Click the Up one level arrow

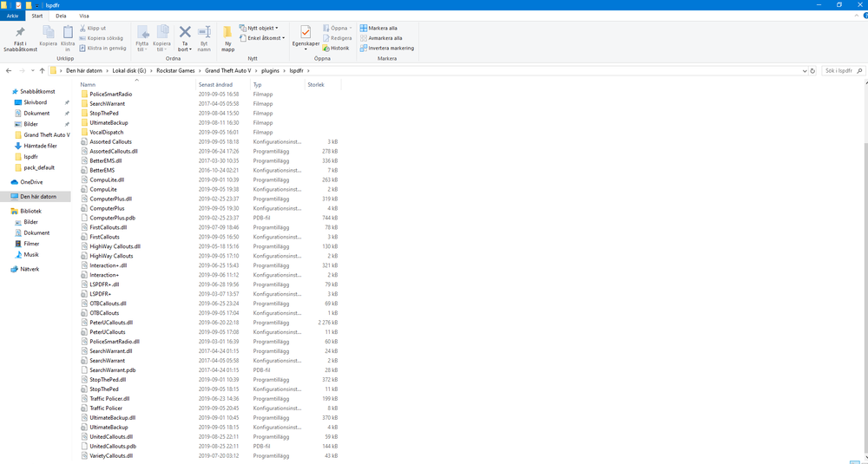pyautogui.click(x=42, y=71)
